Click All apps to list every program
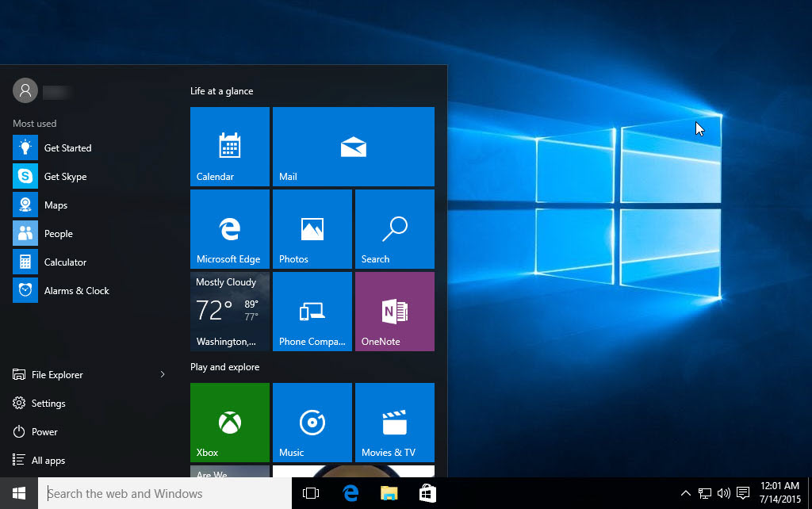 (48, 460)
